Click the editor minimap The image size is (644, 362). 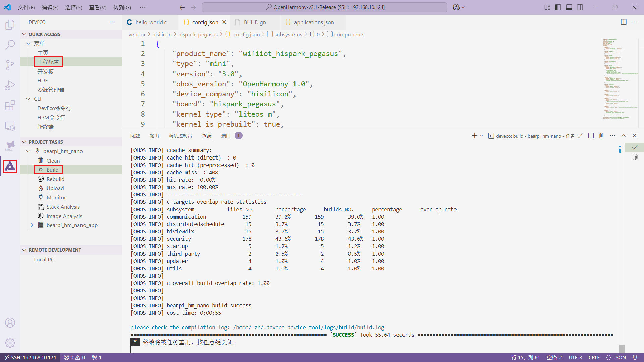(x=620, y=80)
